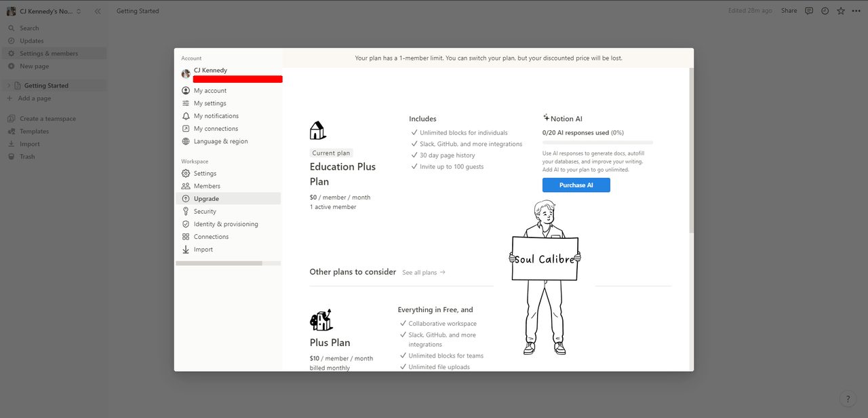Image resolution: width=868 pixels, height=418 pixels.
Task: Click the Getting Started breadcrumb
Action: click(138, 11)
